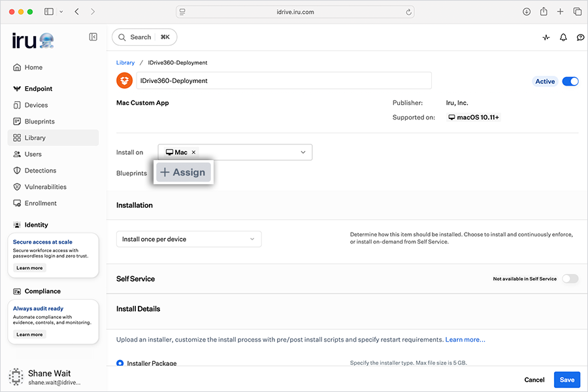Click the Save button
This screenshot has width=588, height=392.
click(567, 380)
